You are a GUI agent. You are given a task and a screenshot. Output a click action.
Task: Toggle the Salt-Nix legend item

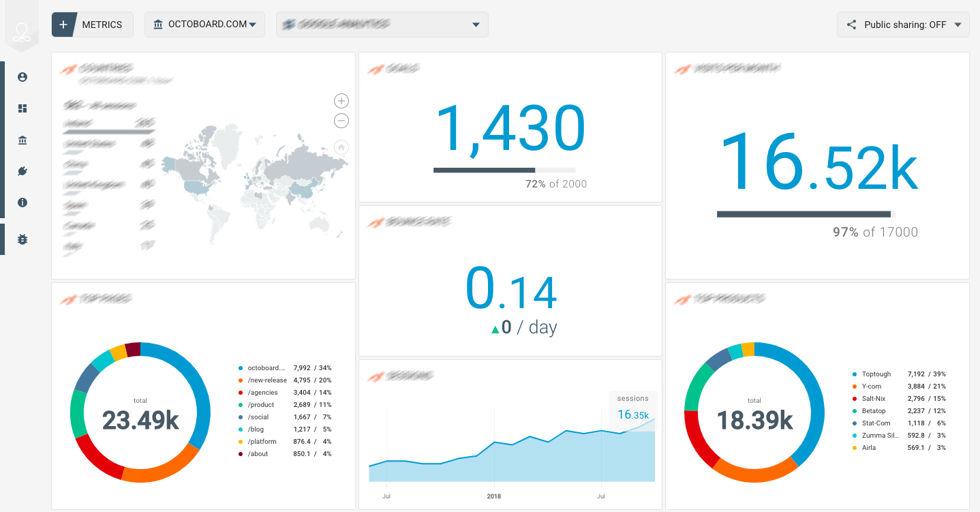click(875, 399)
